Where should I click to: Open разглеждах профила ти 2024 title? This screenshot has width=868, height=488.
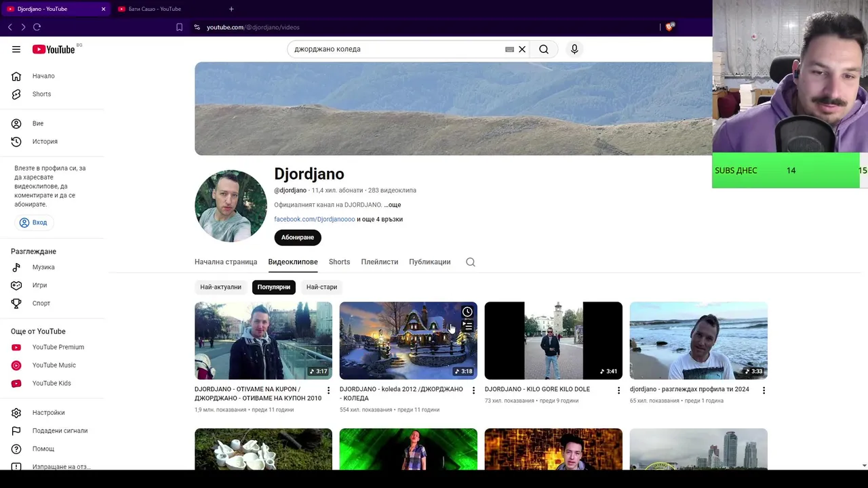click(689, 389)
